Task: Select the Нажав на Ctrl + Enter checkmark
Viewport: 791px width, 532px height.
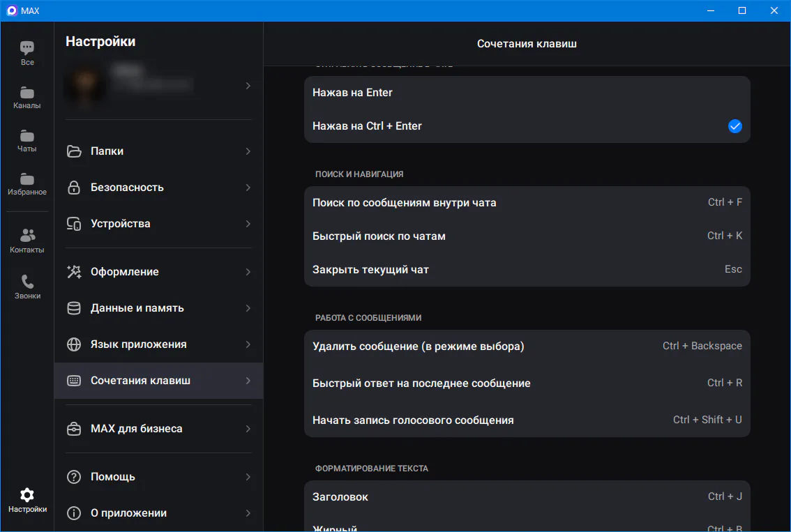Action: click(x=735, y=126)
